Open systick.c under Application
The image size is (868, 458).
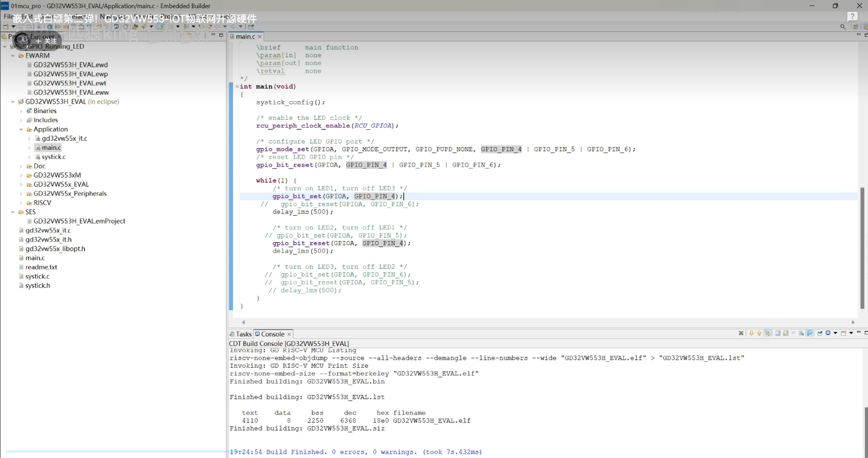[x=53, y=157]
